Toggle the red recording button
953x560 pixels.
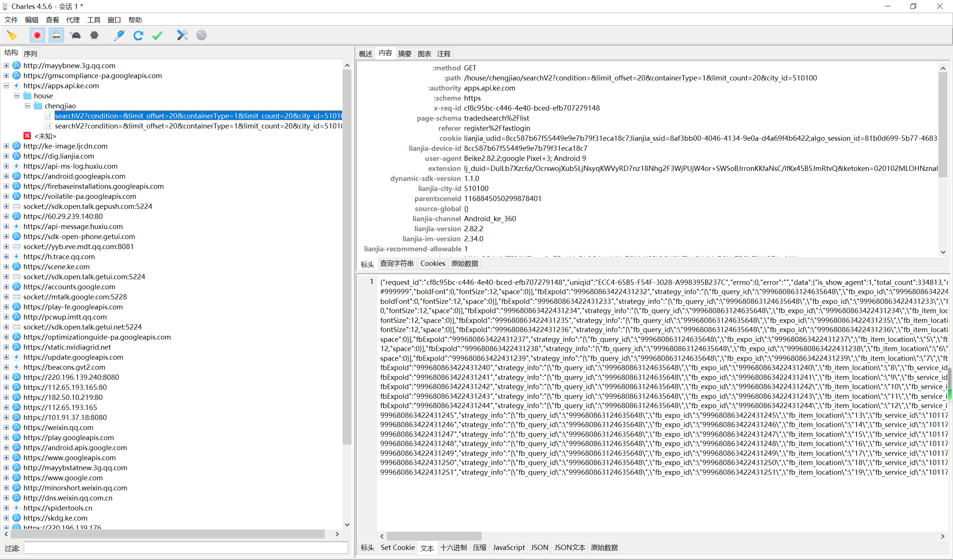point(37,35)
